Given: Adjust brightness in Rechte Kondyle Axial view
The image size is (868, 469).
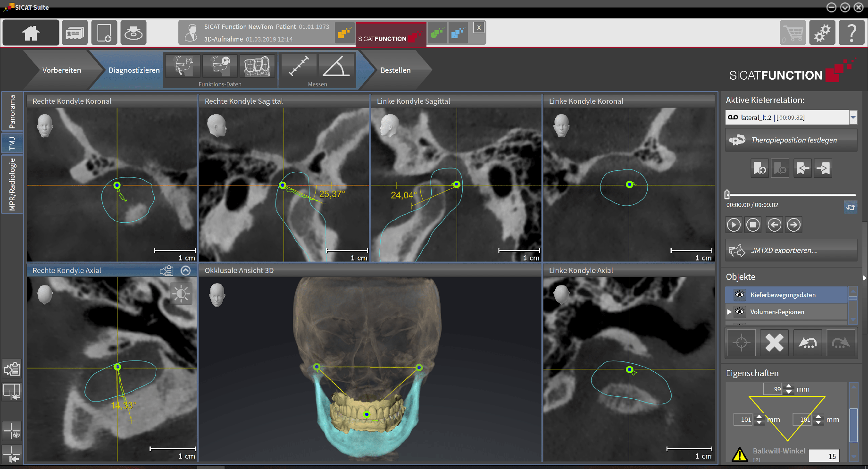Looking at the screenshot, I should pos(181,294).
